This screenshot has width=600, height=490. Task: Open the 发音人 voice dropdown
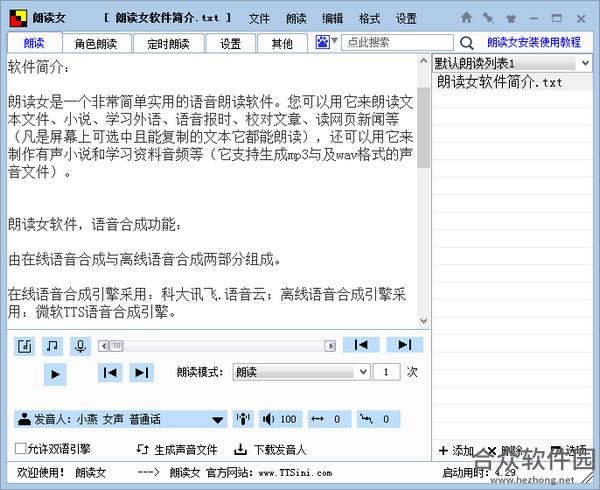click(121, 419)
